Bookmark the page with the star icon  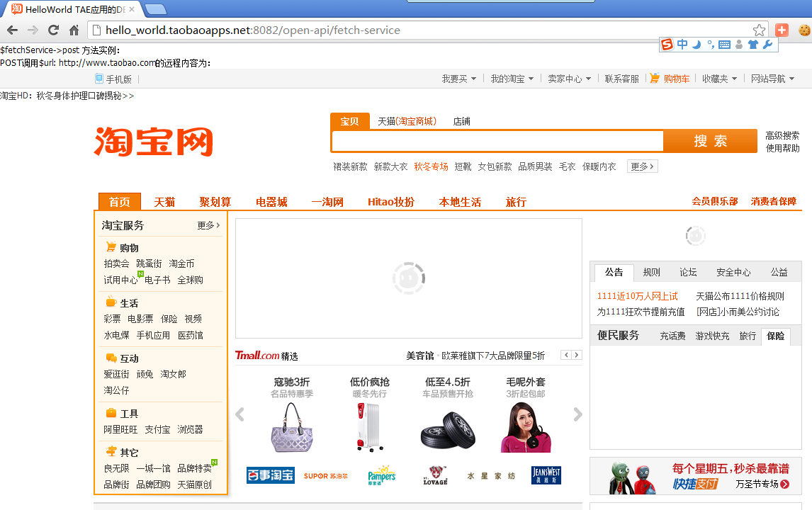[x=759, y=30]
